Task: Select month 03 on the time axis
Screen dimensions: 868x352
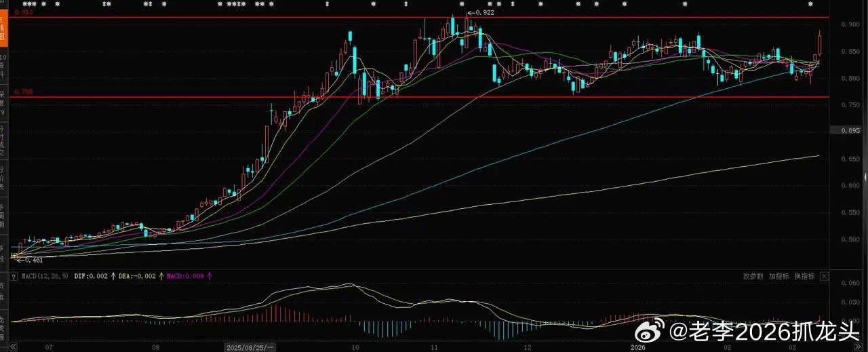Action: point(793,347)
